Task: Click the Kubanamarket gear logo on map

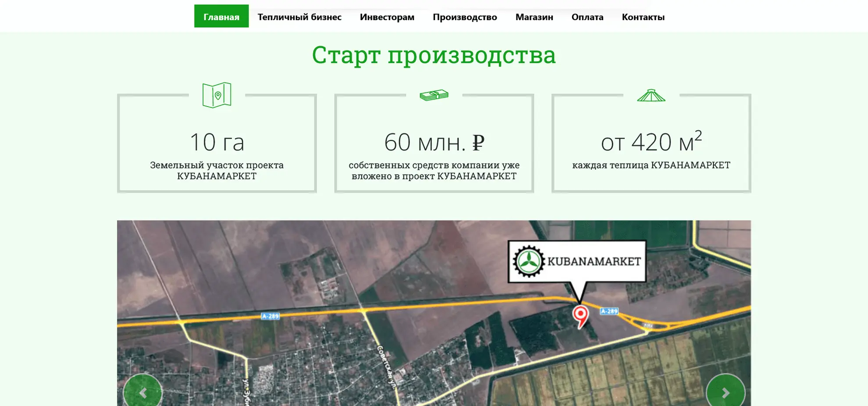Action: click(x=529, y=261)
